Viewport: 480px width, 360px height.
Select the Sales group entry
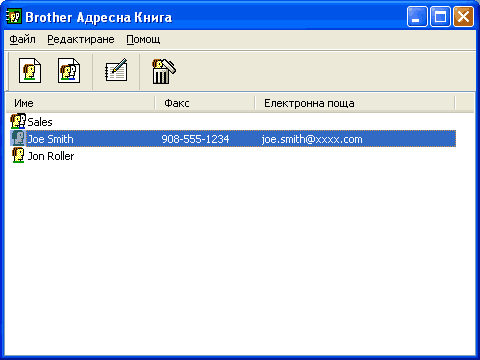pyautogui.click(x=40, y=122)
